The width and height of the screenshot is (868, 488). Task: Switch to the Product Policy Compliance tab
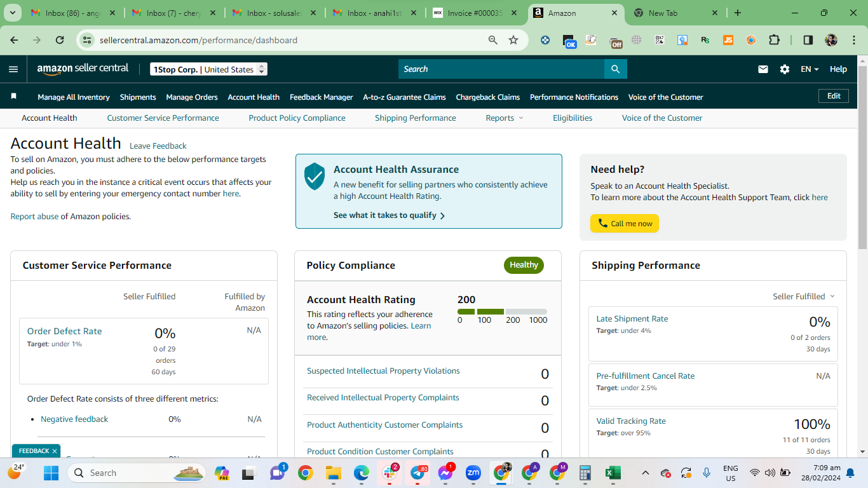point(297,118)
